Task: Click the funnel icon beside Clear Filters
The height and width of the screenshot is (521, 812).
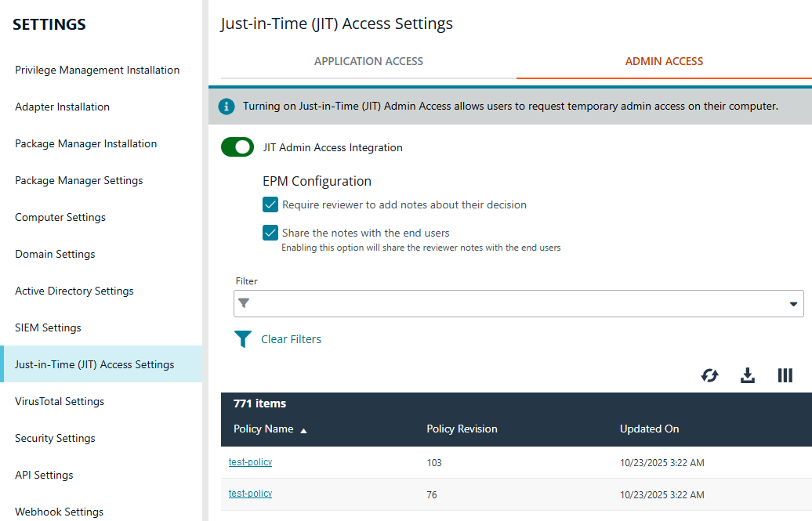Action: point(243,339)
